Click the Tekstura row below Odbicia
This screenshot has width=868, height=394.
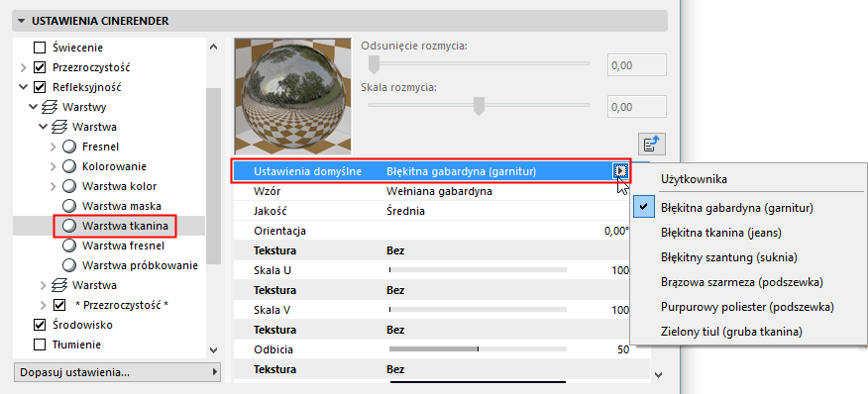(441, 369)
